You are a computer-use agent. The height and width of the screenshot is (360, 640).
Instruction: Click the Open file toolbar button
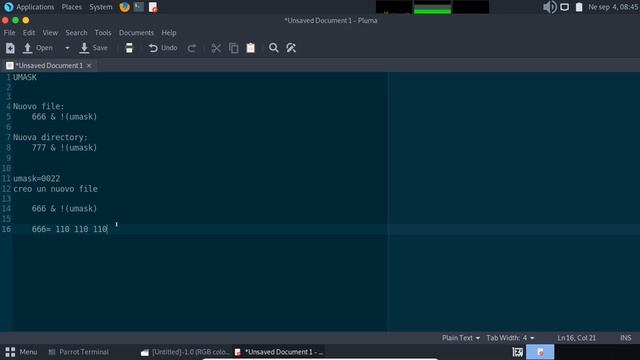[38, 48]
